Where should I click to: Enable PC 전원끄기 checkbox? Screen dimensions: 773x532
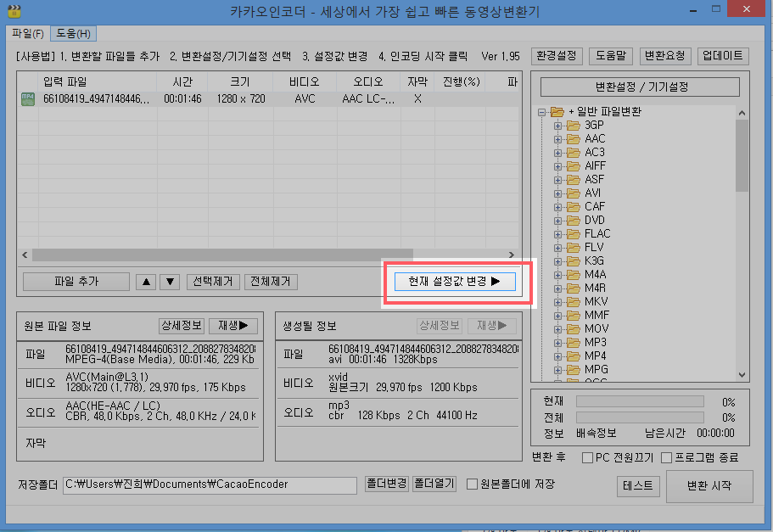(x=587, y=458)
